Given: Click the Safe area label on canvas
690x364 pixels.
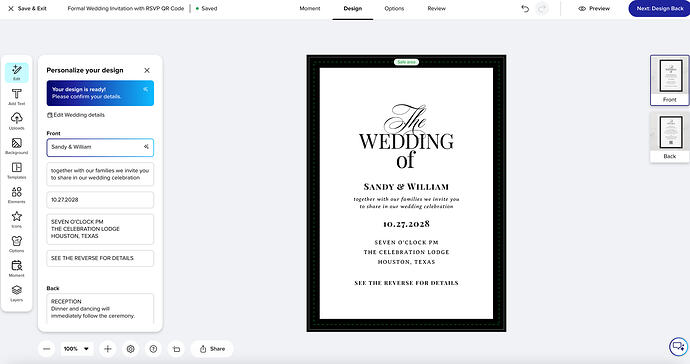Looking at the screenshot, I should coord(406,62).
